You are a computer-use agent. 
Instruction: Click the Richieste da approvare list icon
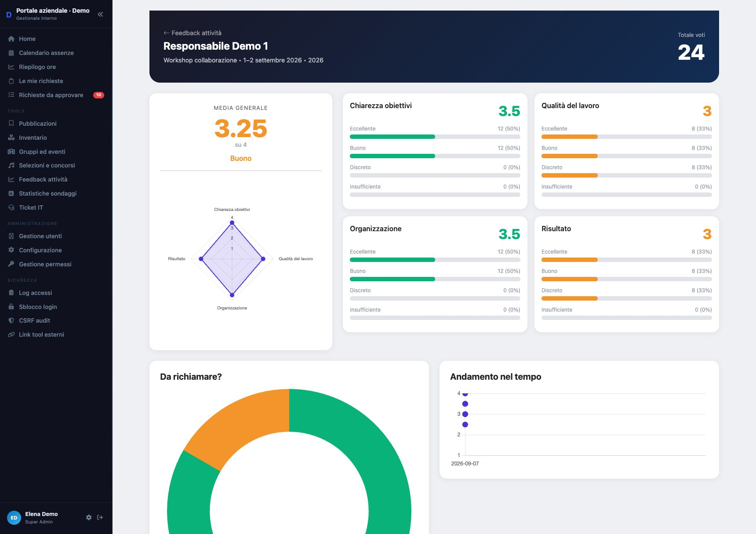click(11, 95)
